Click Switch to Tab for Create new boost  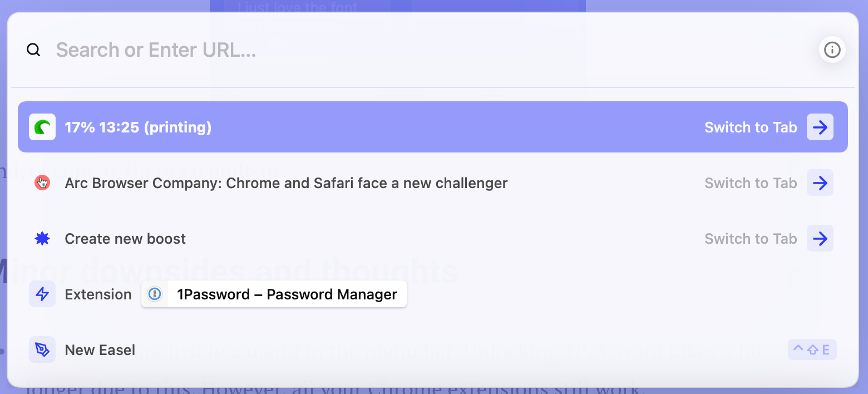click(751, 239)
